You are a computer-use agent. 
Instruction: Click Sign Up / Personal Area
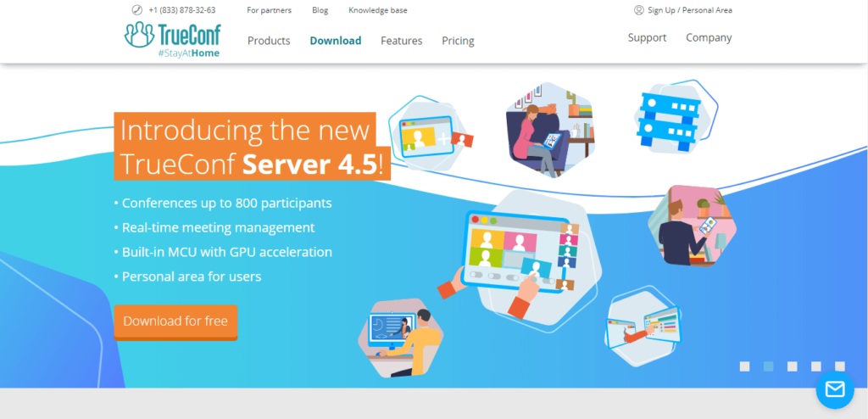click(690, 10)
